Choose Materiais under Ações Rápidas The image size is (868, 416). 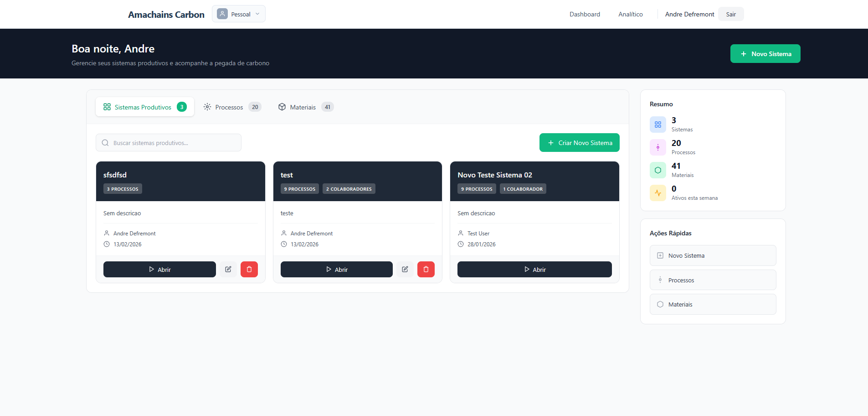[x=713, y=304]
